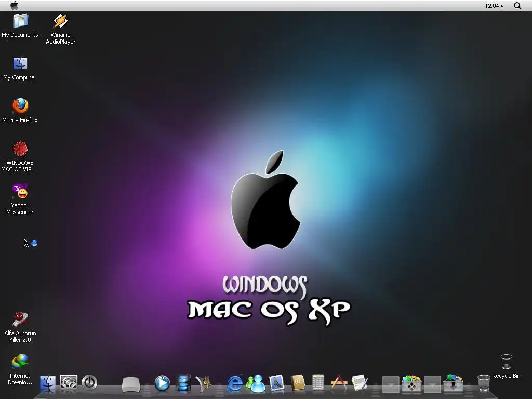Expand the first grey stack arrow in the dock
The height and width of the screenshot is (399, 532).
pyautogui.click(x=391, y=384)
